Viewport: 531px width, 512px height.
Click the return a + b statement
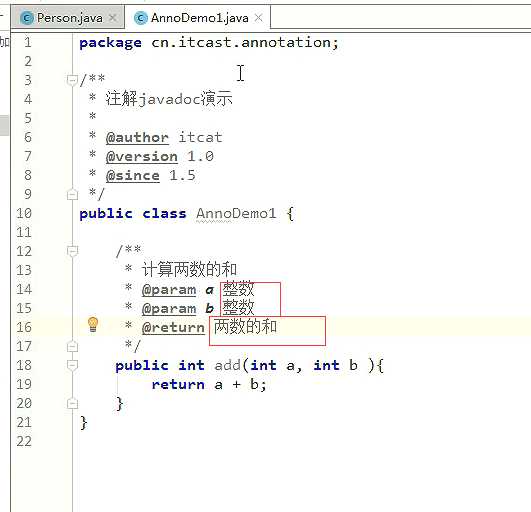(x=209, y=385)
